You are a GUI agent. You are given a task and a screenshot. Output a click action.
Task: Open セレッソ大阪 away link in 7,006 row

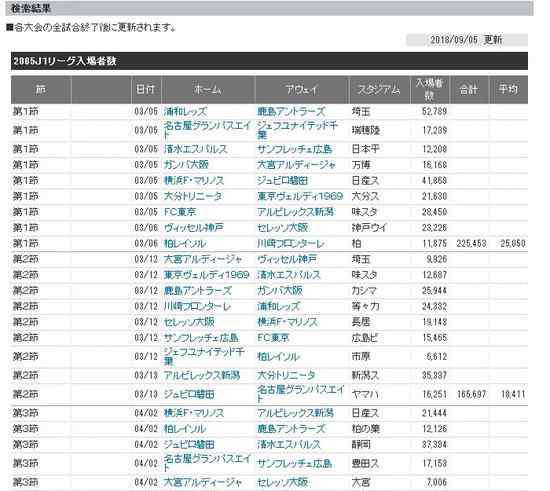point(283,482)
